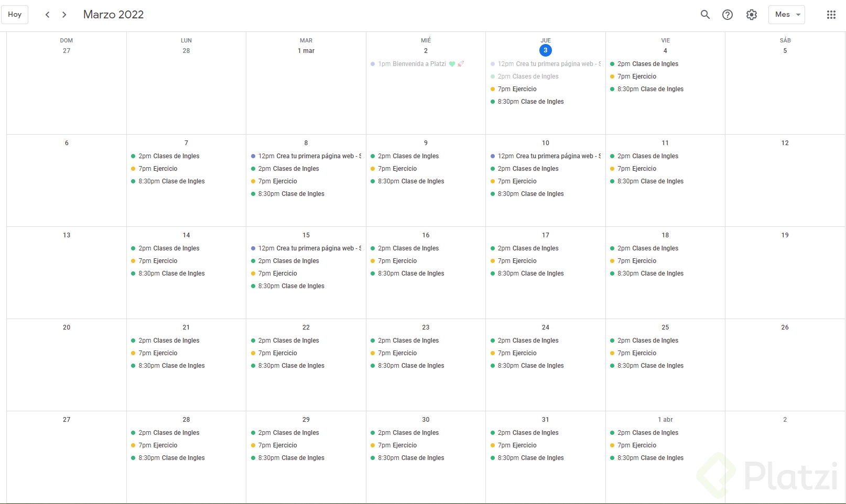Image resolution: width=846 pixels, height=504 pixels.
Task: Open the Mes view dropdown
Action: pos(787,15)
